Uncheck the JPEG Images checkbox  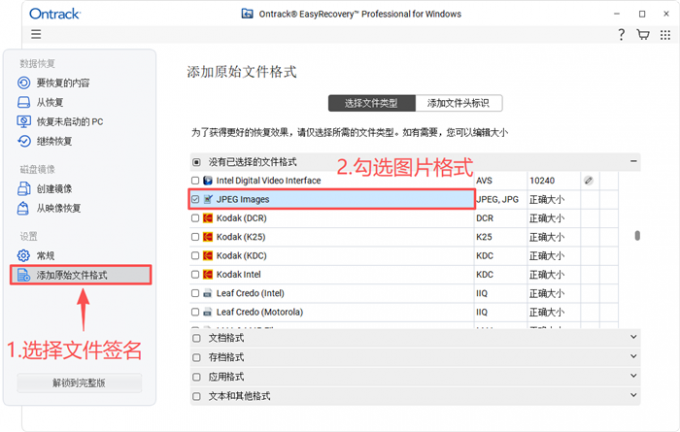point(195,199)
